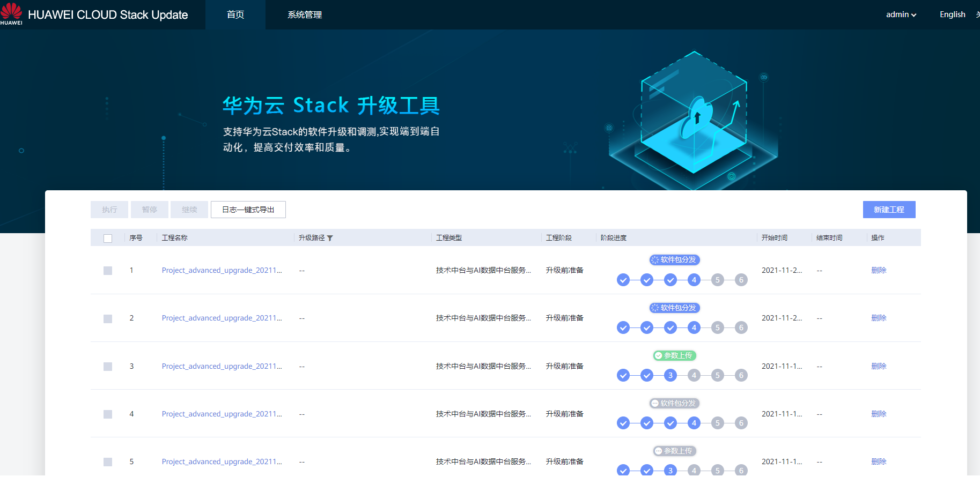Click the 日志一键式导出 button
This screenshot has height=484, width=980.
(x=248, y=210)
